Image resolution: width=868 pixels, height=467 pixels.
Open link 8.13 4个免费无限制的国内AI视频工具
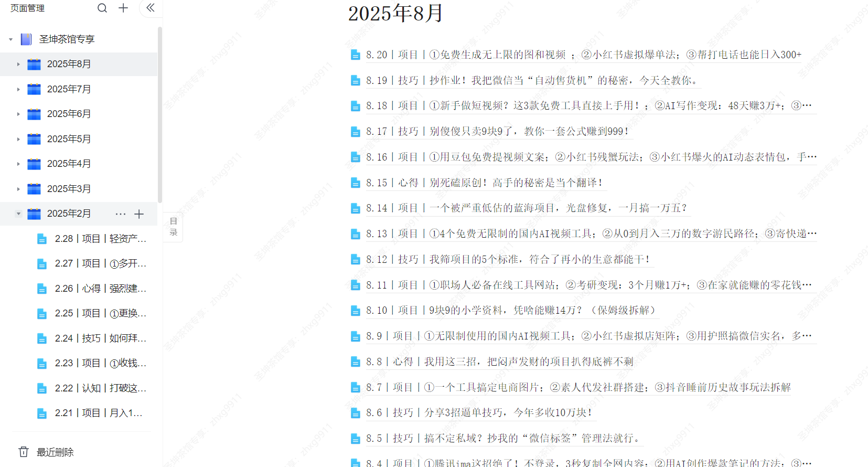click(592, 234)
